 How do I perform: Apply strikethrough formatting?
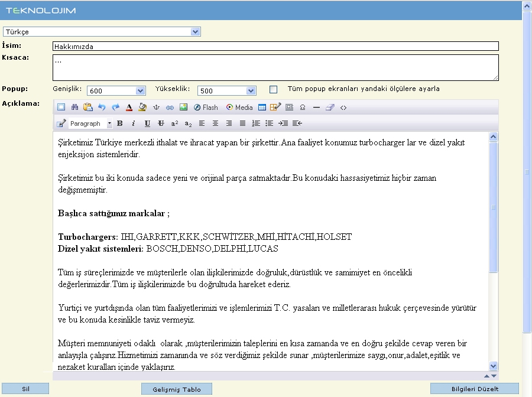click(161, 123)
